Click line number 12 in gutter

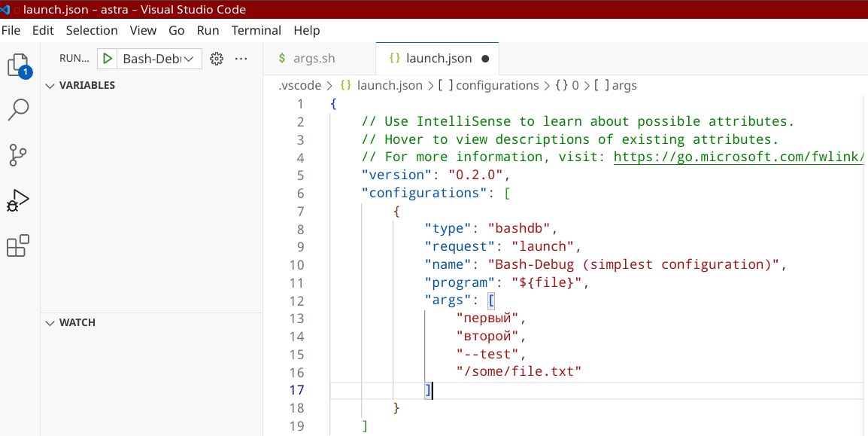(x=296, y=300)
